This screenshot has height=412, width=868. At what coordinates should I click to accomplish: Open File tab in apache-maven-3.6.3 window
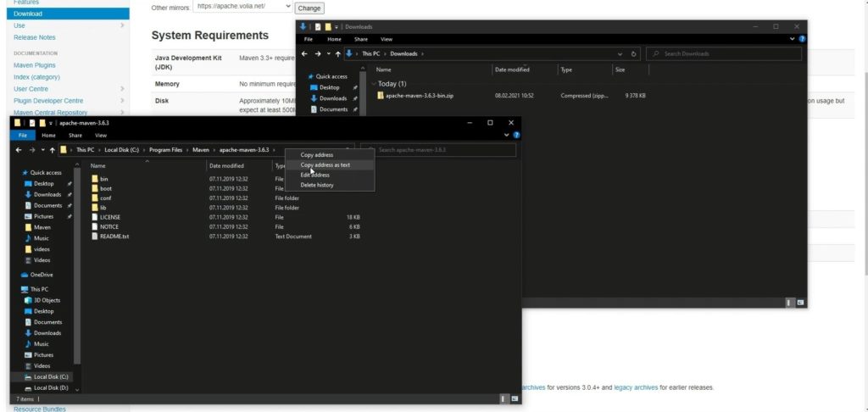click(23, 135)
